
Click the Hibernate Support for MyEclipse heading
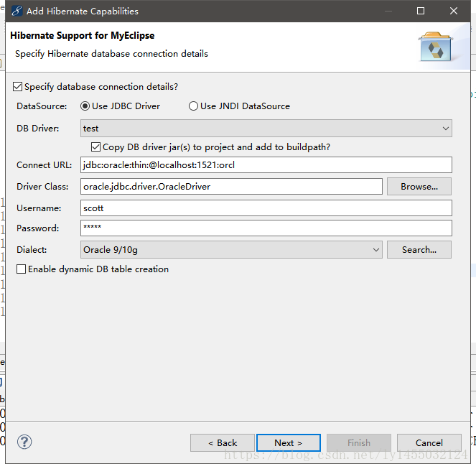pos(83,35)
